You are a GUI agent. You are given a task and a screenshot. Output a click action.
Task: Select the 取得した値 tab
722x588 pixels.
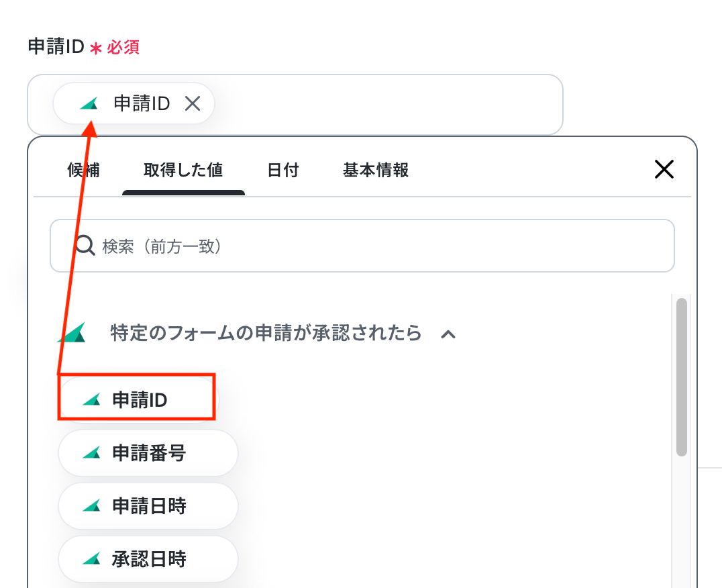[x=183, y=170]
